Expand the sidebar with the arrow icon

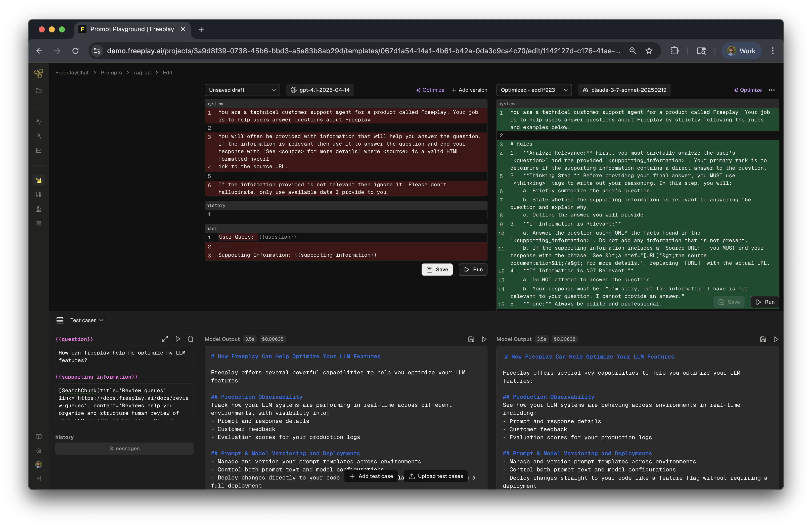[38, 478]
